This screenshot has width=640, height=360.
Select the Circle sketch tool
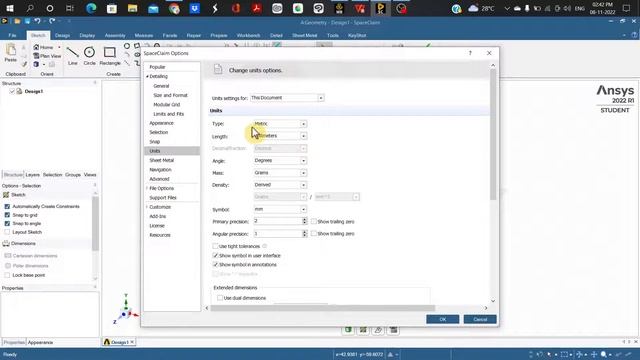89,56
